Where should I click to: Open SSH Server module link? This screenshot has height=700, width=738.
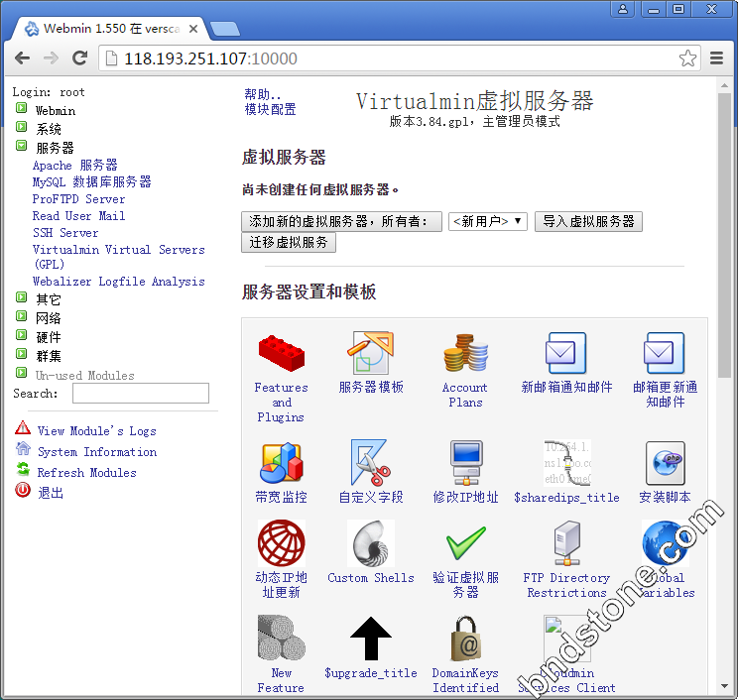coord(65,233)
